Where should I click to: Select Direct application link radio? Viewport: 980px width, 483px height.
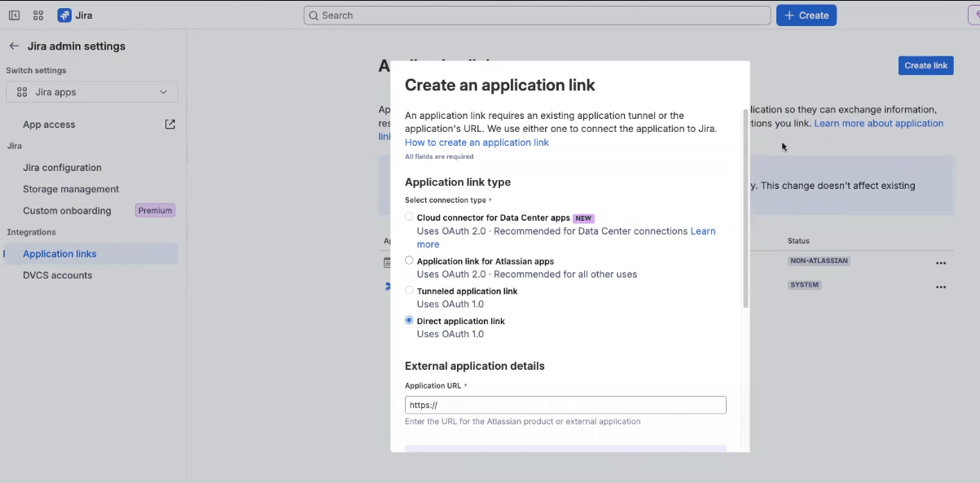point(409,320)
